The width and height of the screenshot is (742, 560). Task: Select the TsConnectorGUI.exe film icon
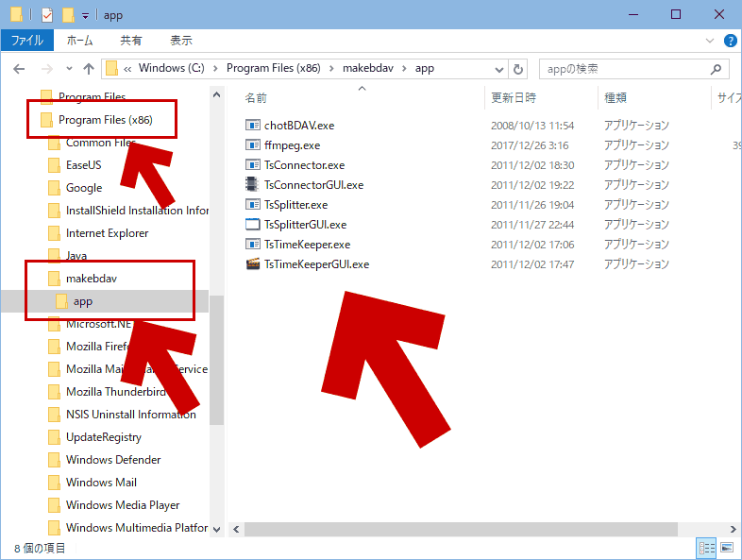click(x=252, y=184)
